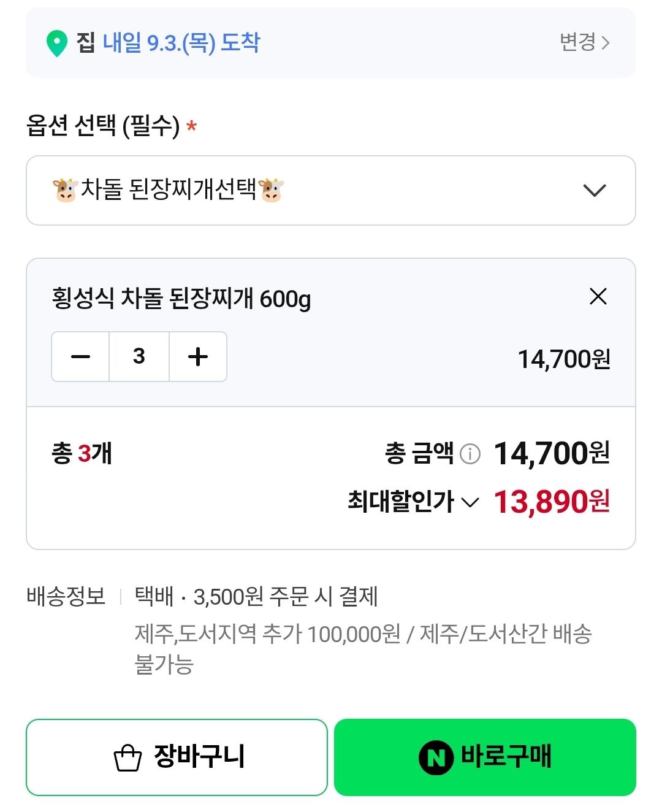Tap the Naver N logo icon
The width and height of the screenshot is (662, 812).
point(436,758)
